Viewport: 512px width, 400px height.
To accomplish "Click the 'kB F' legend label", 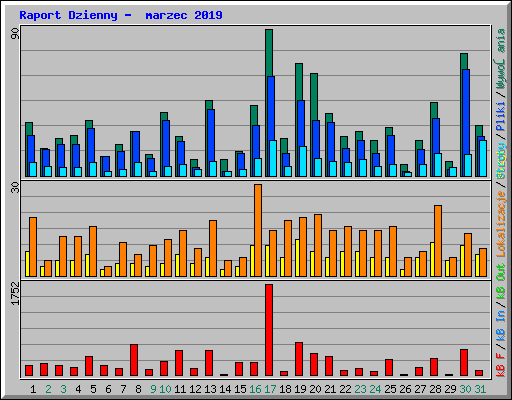I will click(x=501, y=364).
